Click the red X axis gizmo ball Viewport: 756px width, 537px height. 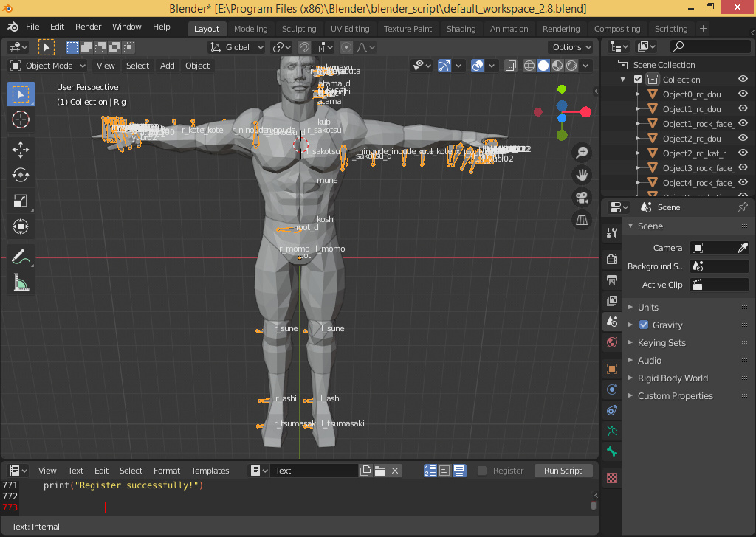click(585, 112)
